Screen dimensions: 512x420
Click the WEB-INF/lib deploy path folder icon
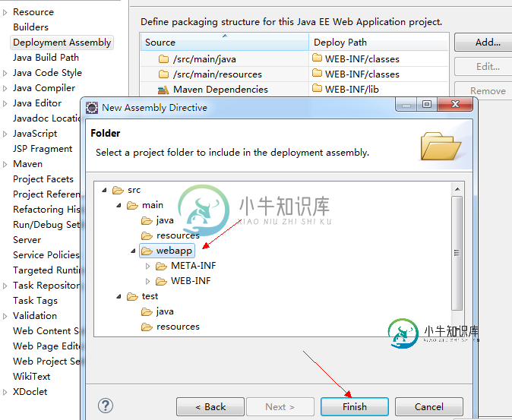pos(318,90)
